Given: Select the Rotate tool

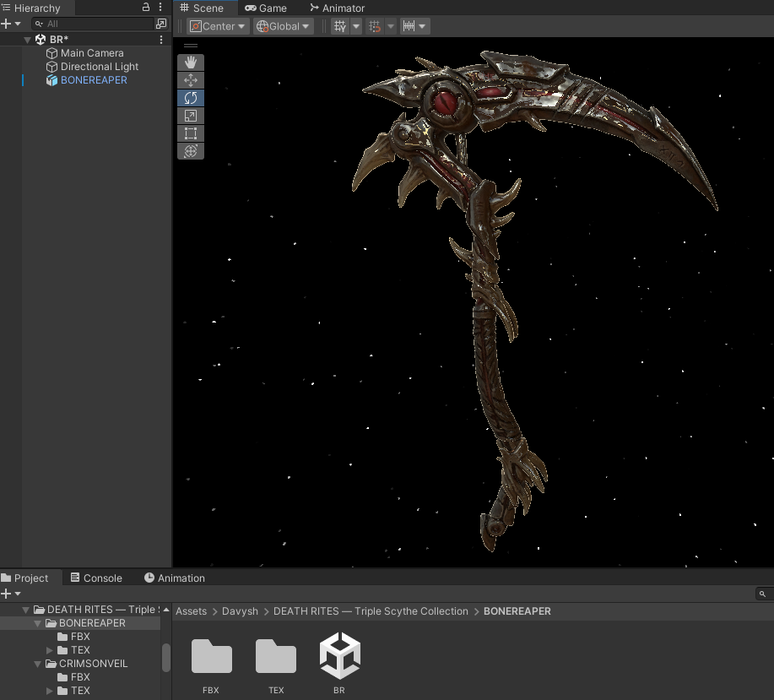Looking at the screenshot, I should (x=191, y=98).
